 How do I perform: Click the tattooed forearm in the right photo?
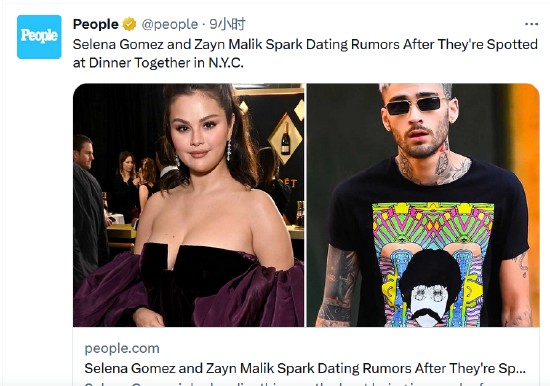(x=337, y=286)
